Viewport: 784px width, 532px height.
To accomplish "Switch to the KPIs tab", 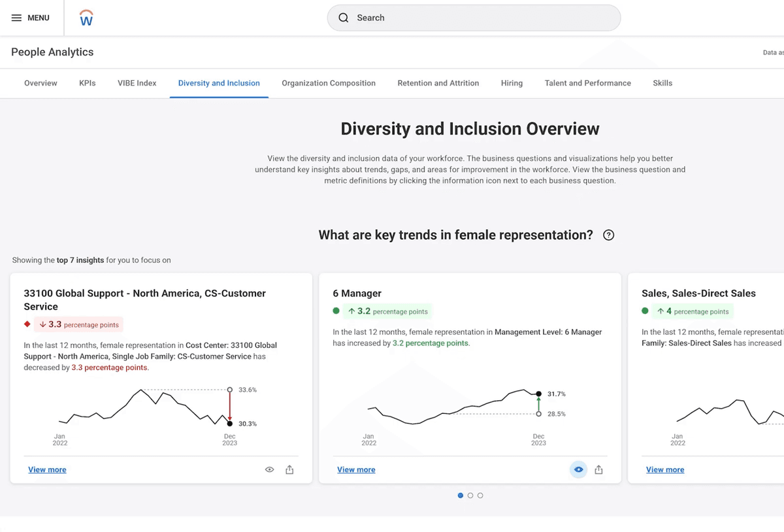I will click(x=88, y=83).
